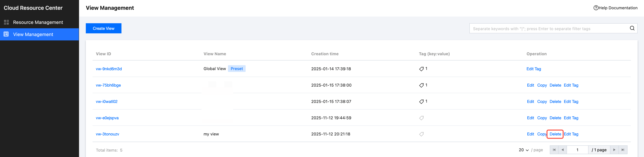The height and width of the screenshot is (157, 644).
Task: Click the search magnifier icon
Action: pos(632,28)
